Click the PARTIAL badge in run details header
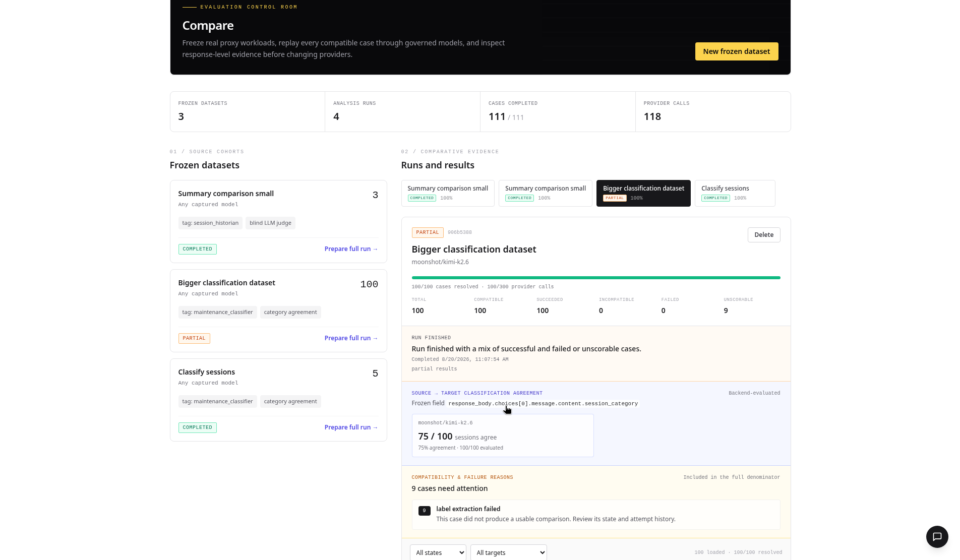The width and height of the screenshot is (960, 560). click(428, 232)
